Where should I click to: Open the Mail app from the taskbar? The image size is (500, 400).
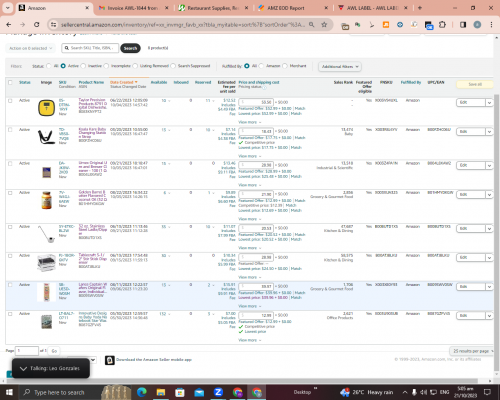(x=199, y=392)
